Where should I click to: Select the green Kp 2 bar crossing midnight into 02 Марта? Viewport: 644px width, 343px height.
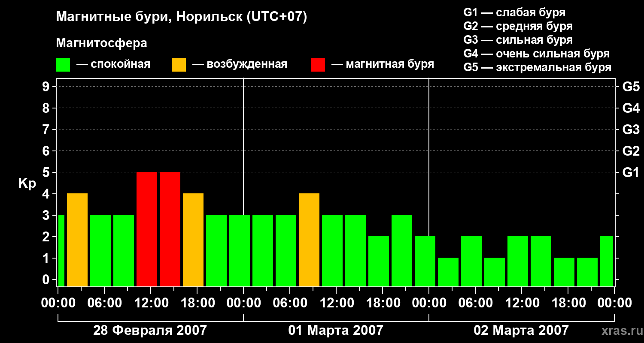[x=425, y=261]
